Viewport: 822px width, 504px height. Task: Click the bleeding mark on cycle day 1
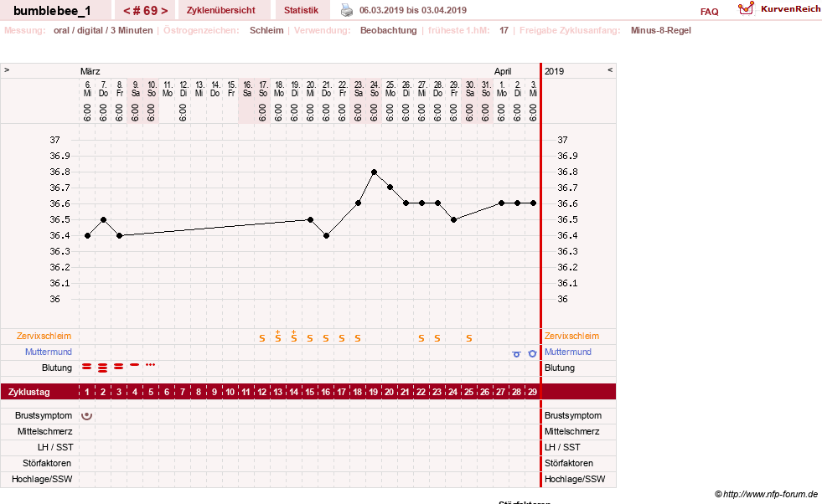click(x=87, y=367)
